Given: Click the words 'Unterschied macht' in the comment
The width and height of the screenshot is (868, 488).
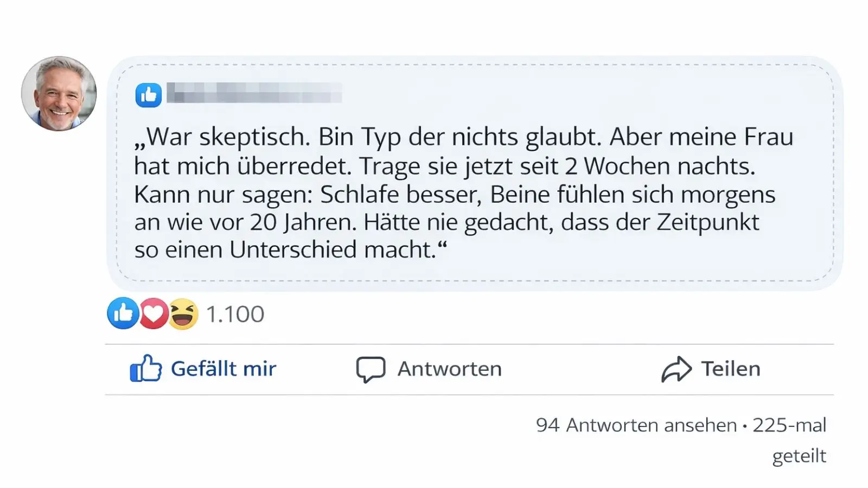Looking at the screenshot, I should 333,250.
